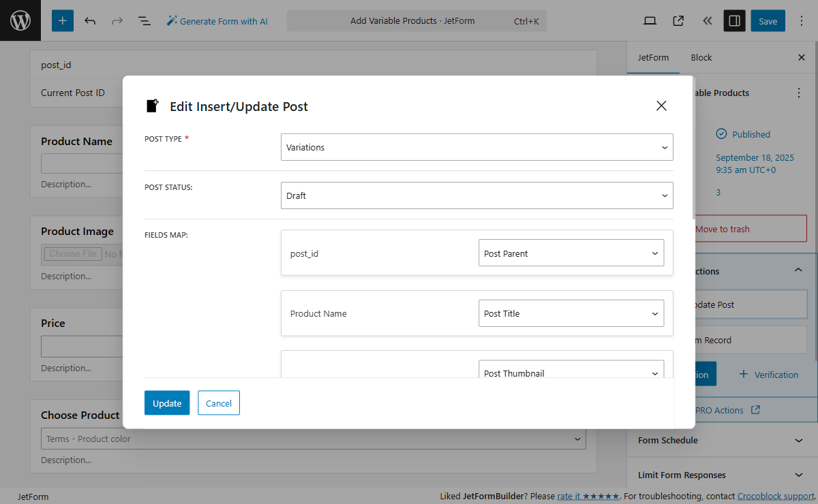Click the redo arrow icon
Screen dimensions: 818x504
pyautogui.click(x=117, y=21)
